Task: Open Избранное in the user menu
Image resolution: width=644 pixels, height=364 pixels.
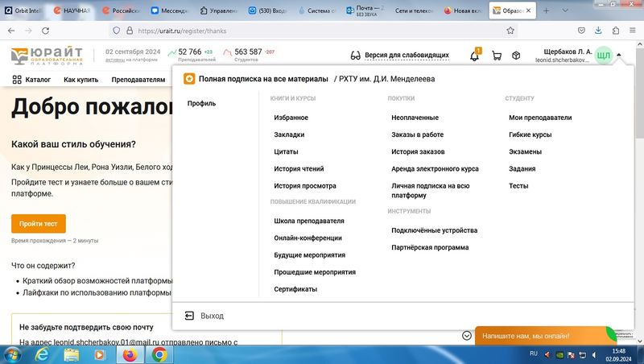Action: [x=291, y=118]
